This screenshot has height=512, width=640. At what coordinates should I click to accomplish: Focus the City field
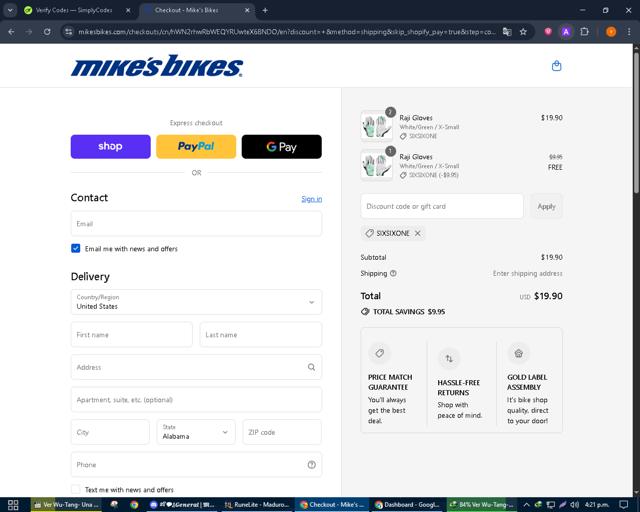(x=110, y=432)
